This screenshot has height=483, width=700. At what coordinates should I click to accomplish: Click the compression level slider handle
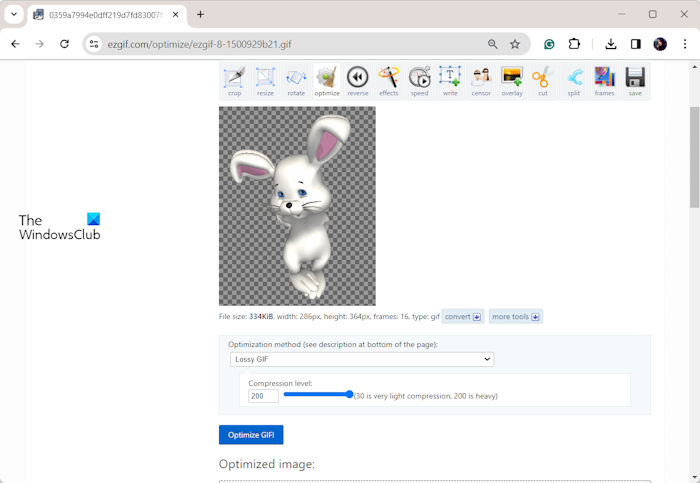click(x=349, y=395)
